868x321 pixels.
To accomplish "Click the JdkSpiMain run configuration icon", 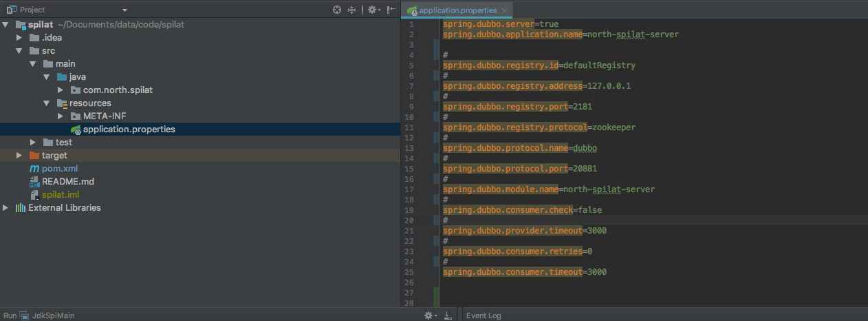I will pos(24,315).
